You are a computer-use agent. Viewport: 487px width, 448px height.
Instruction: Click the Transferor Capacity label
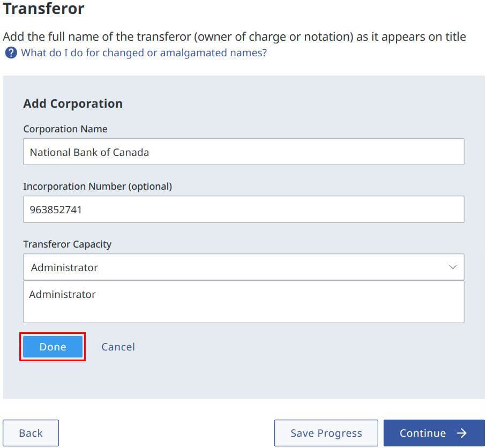(68, 244)
